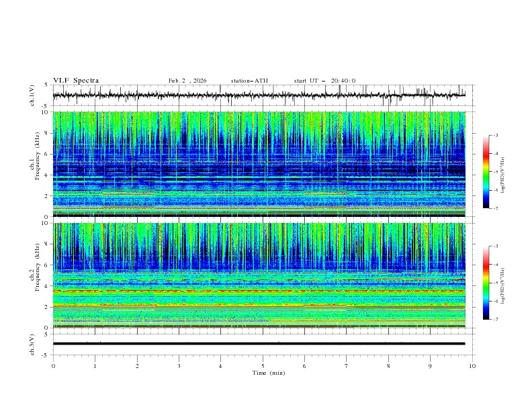Click the upper 'log(PSD)(V²/Hz)' colorbar label
Image resolution: width=532 pixels, height=411 pixels.
point(503,175)
